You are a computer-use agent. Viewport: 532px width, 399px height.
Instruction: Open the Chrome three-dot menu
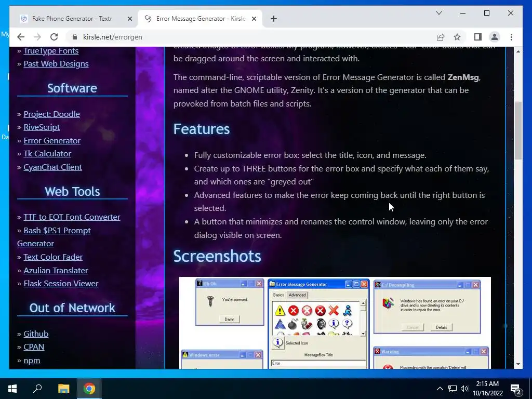tap(511, 37)
